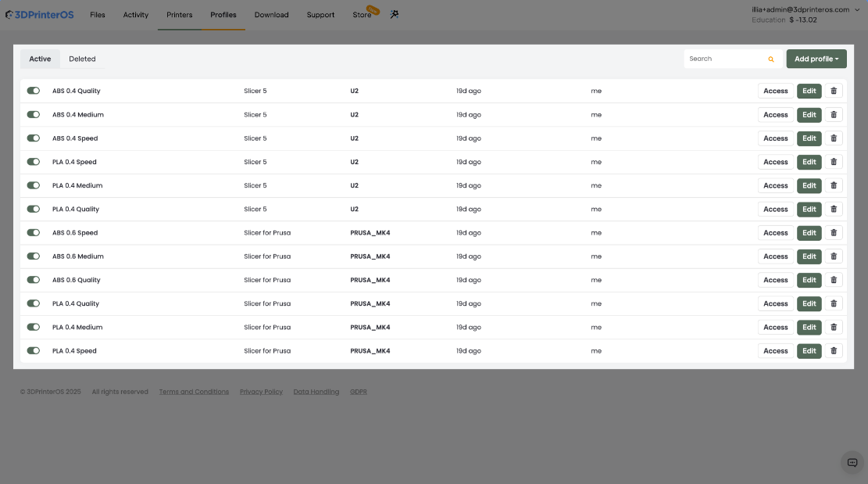Toggle the U2 PLA 0.4 Speed profile

(34, 162)
